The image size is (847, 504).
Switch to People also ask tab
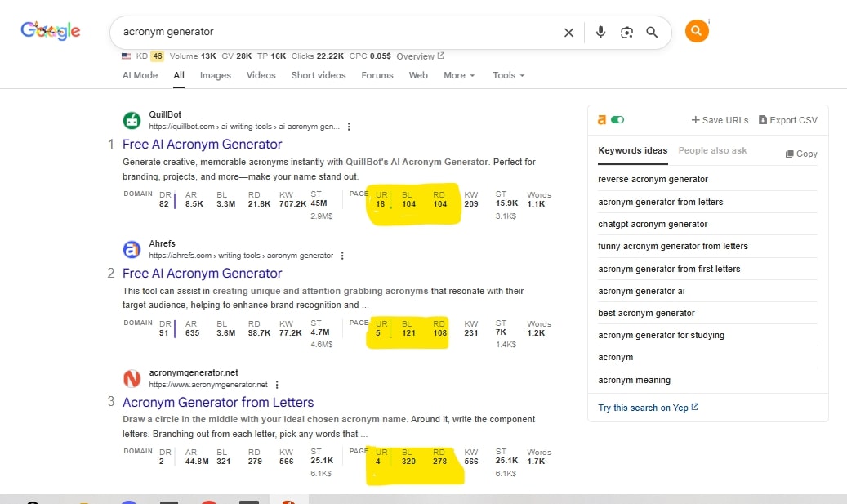pos(712,150)
